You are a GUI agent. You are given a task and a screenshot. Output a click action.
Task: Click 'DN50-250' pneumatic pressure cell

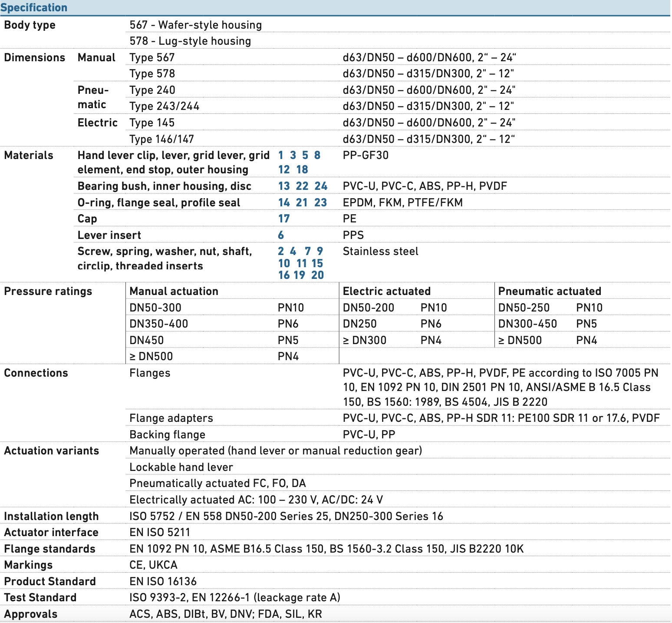click(524, 308)
